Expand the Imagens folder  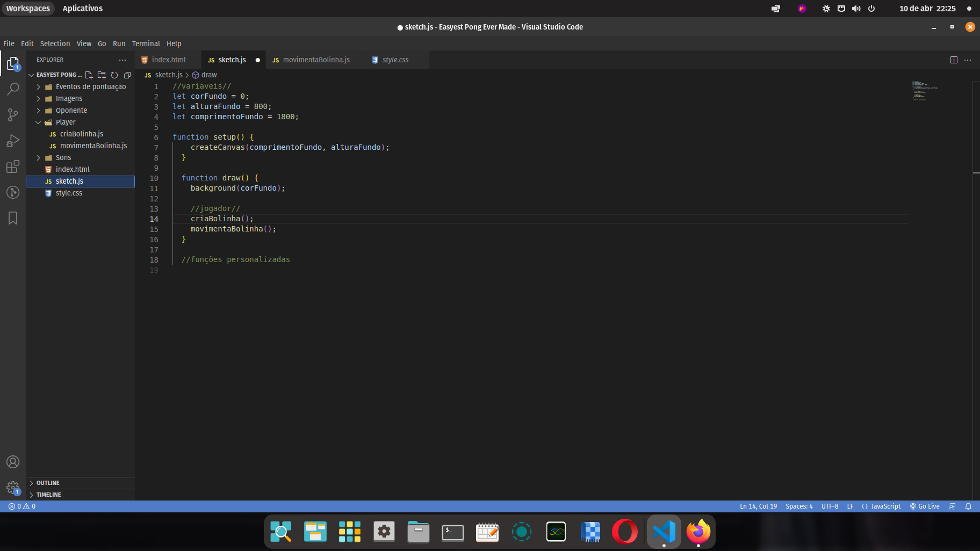click(80, 99)
